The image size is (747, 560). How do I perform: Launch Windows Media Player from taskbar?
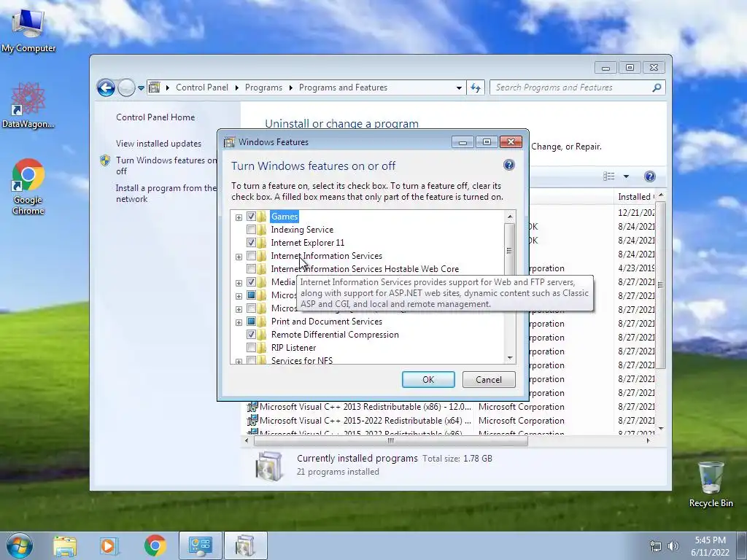pos(109,546)
